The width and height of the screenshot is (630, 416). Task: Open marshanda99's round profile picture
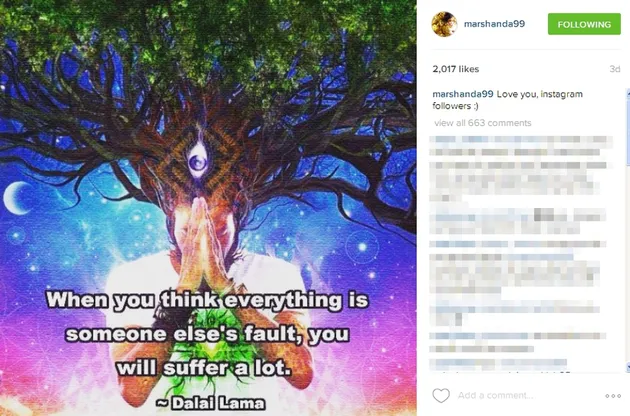click(444, 24)
